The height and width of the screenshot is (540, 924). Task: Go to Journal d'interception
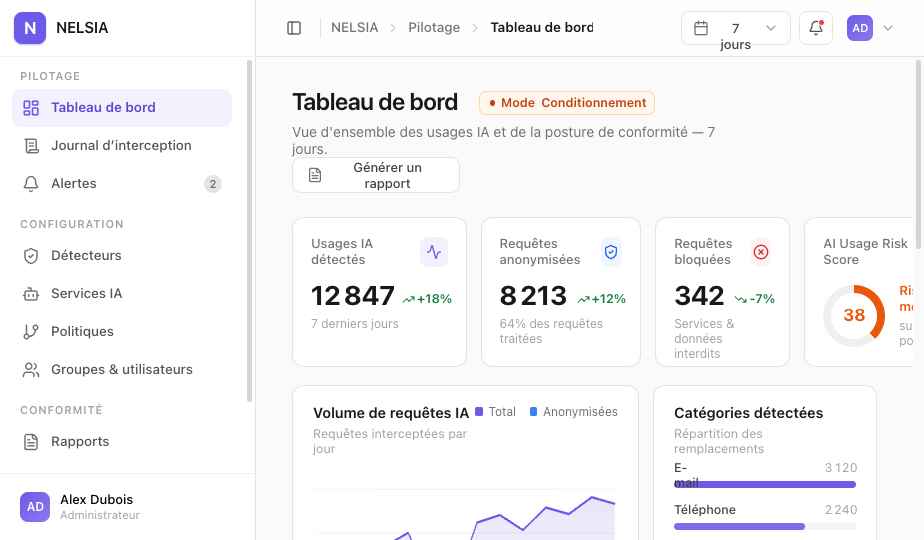(122, 146)
